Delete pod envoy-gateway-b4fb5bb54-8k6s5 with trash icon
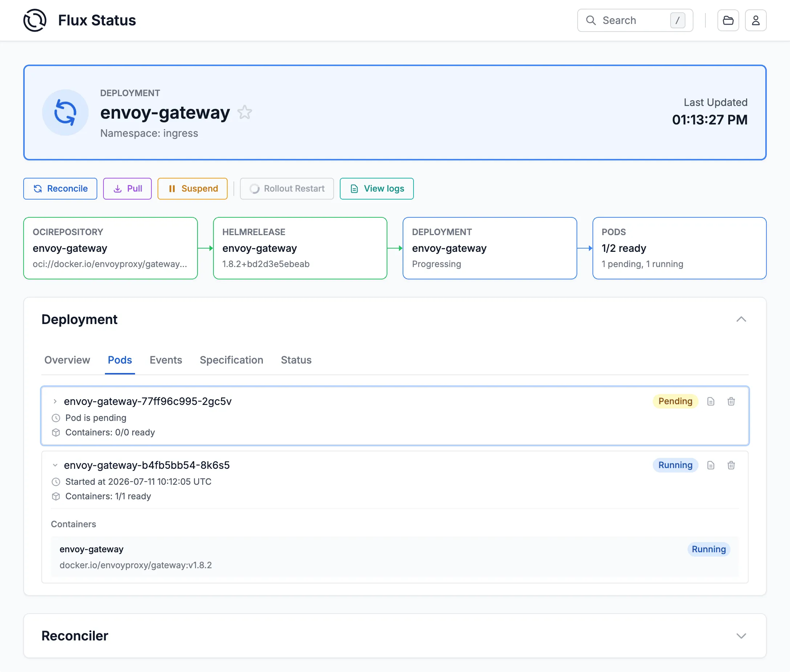 730,465
